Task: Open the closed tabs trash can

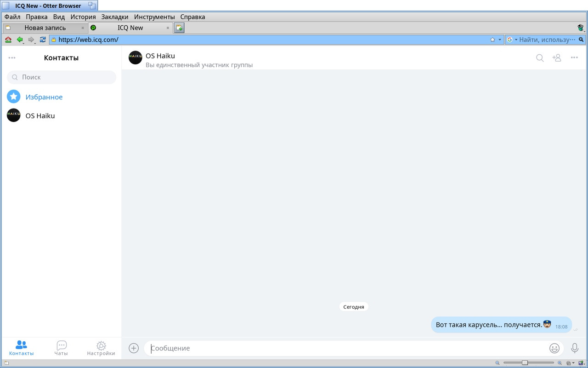Action: coord(581,28)
